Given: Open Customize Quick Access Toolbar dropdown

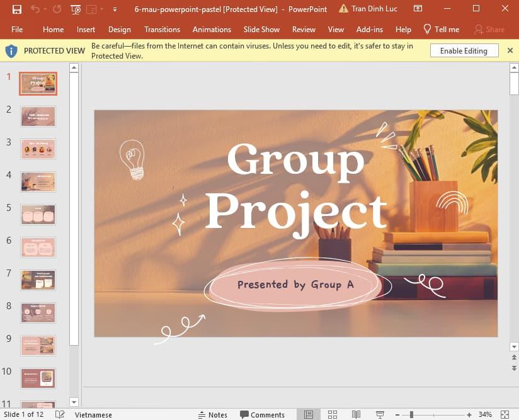Looking at the screenshot, I should tap(114, 9).
